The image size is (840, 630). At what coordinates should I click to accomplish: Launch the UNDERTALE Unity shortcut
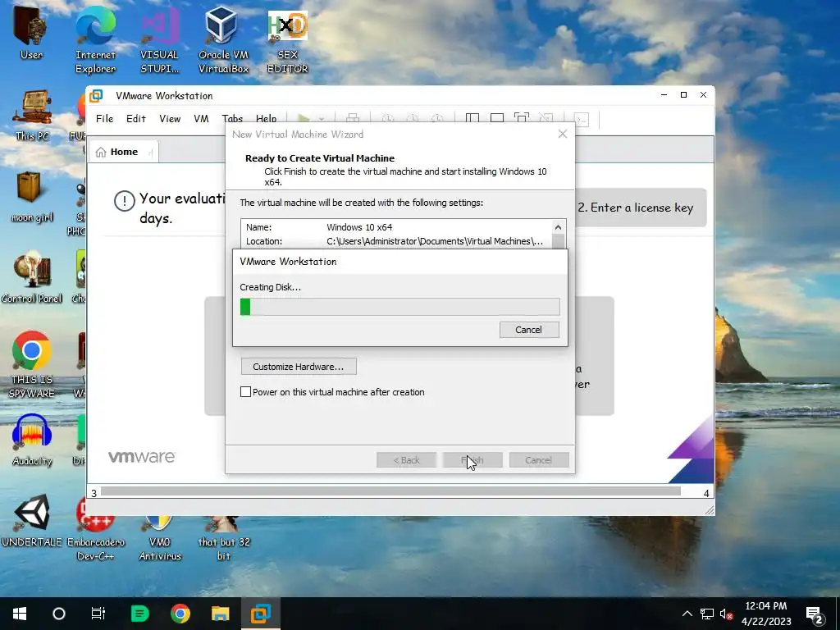pos(32,521)
